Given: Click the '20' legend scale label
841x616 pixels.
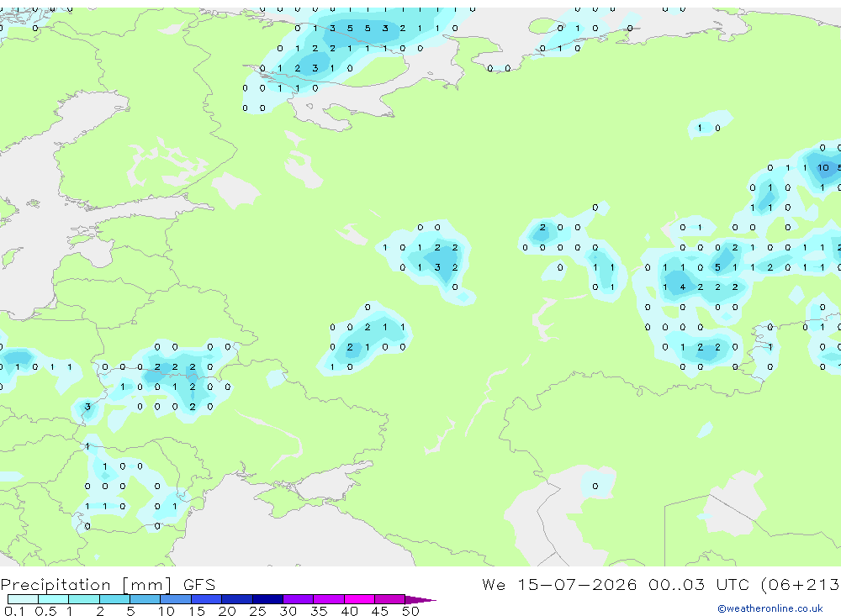Looking at the screenshot, I should click(x=227, y=611).
